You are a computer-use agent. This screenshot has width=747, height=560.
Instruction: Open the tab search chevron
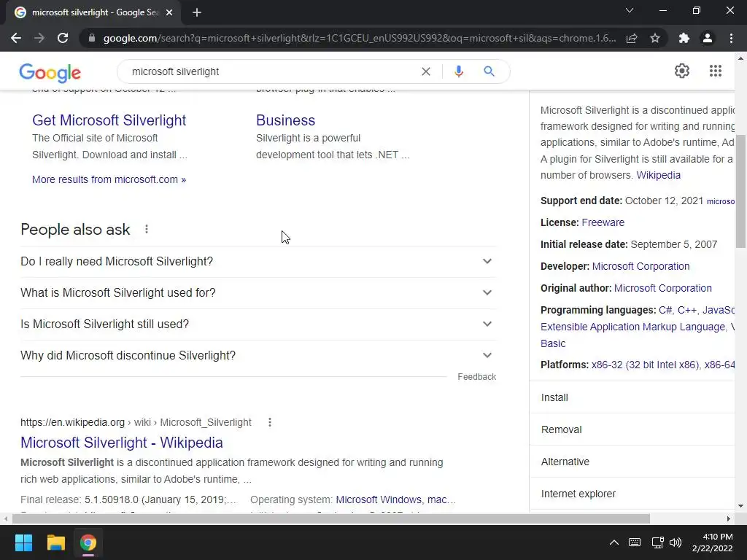click(x=630, y=10)
